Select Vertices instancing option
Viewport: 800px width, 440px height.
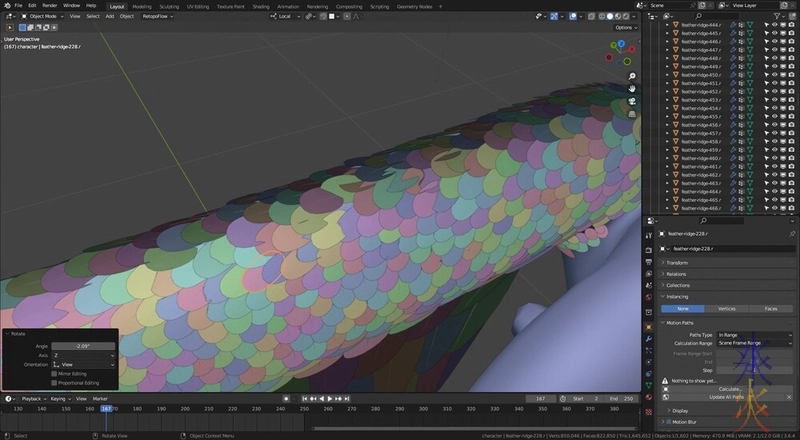click(x=727, y=309)
